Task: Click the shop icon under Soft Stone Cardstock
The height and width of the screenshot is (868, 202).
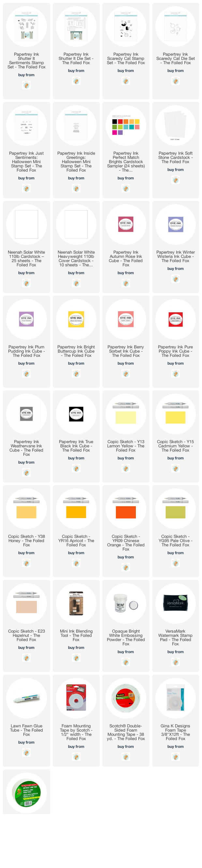Action: pos(175,180)
